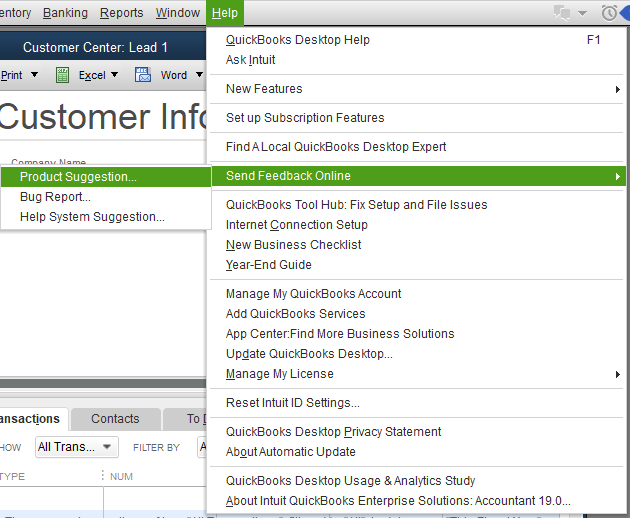The image size is (630, 518).
Task: Choose Year-End Guide
Action: pos(416,265)
